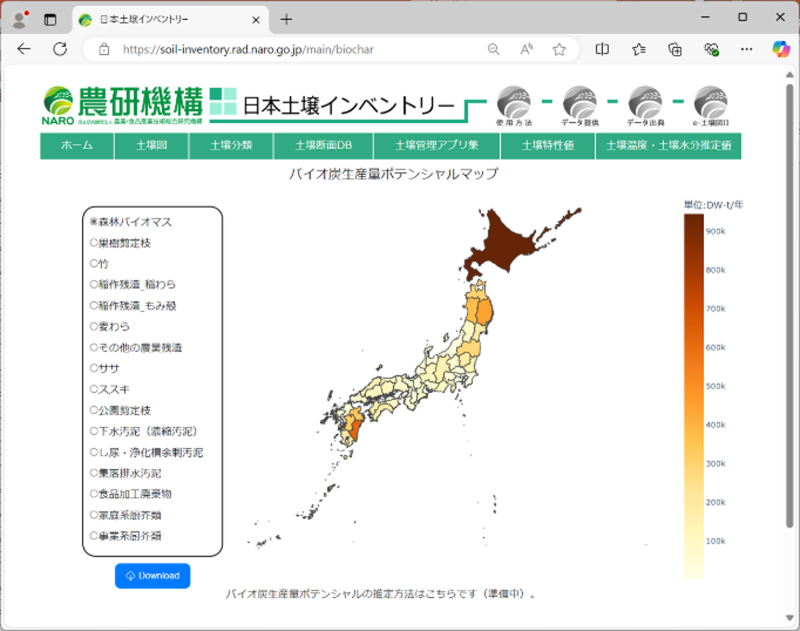Select 麦わら radio option

pos(93,326)
